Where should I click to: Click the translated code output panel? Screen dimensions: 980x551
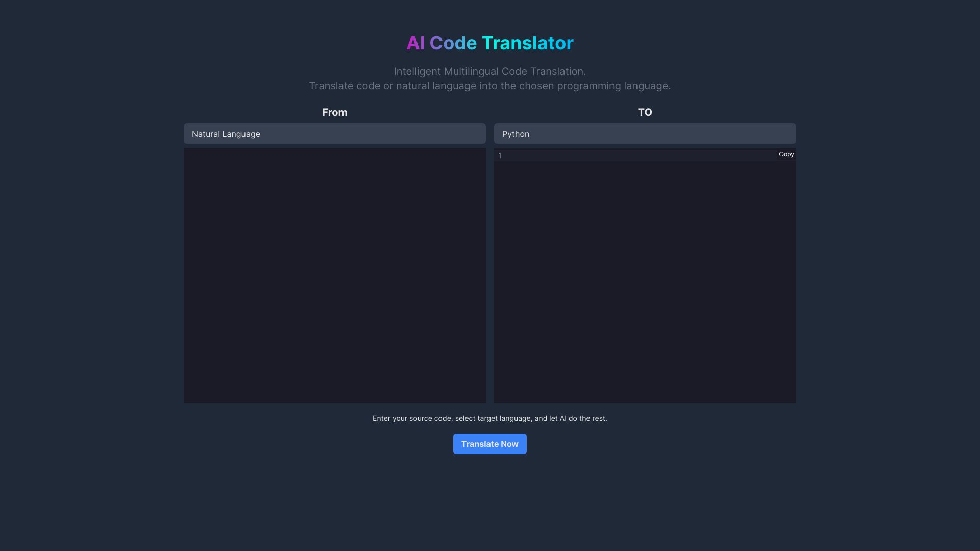645,281
